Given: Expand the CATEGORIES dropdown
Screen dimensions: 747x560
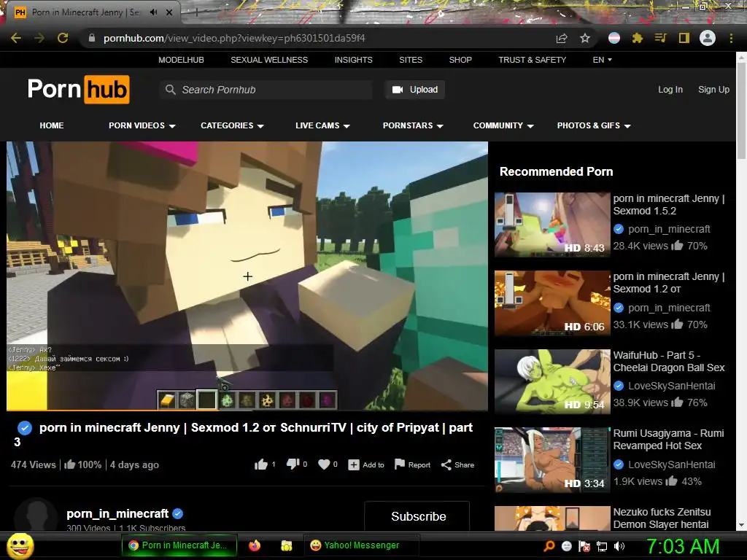Looking at the screenshot, I should [x=232, y=125].
